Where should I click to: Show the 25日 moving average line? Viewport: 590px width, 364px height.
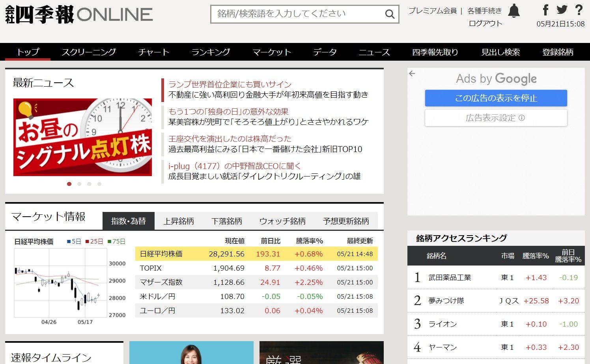coord(93,241)
